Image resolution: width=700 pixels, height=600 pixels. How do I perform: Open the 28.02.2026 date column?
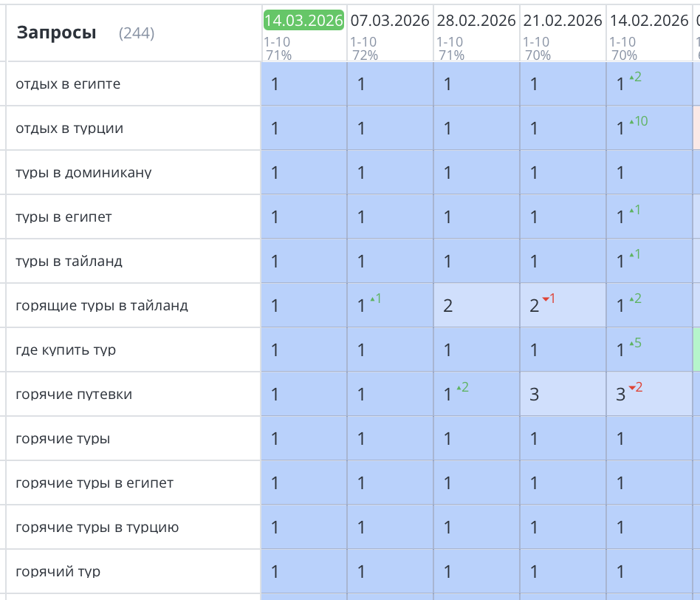pos(476,20)
